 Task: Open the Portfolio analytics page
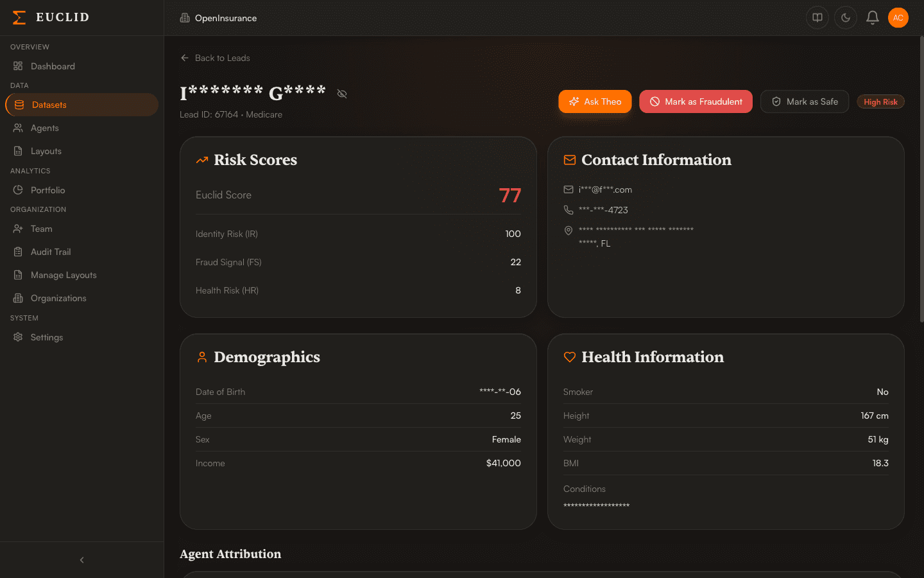point(81,190)
